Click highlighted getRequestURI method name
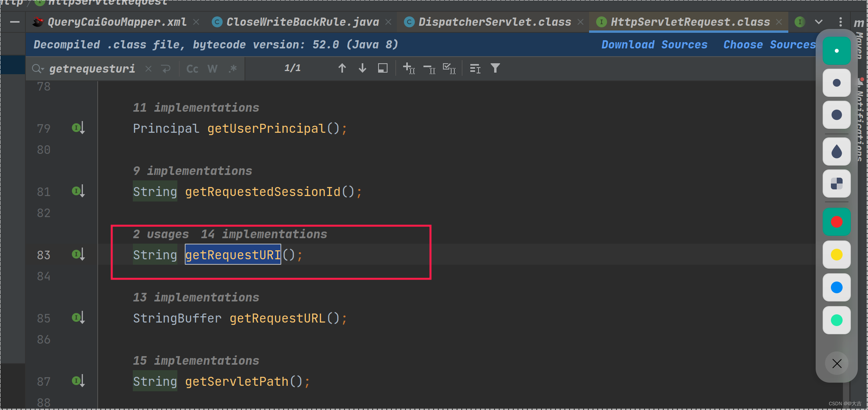Image resolution: width=868 pixels, height=410 pixels. click(233, 255)
